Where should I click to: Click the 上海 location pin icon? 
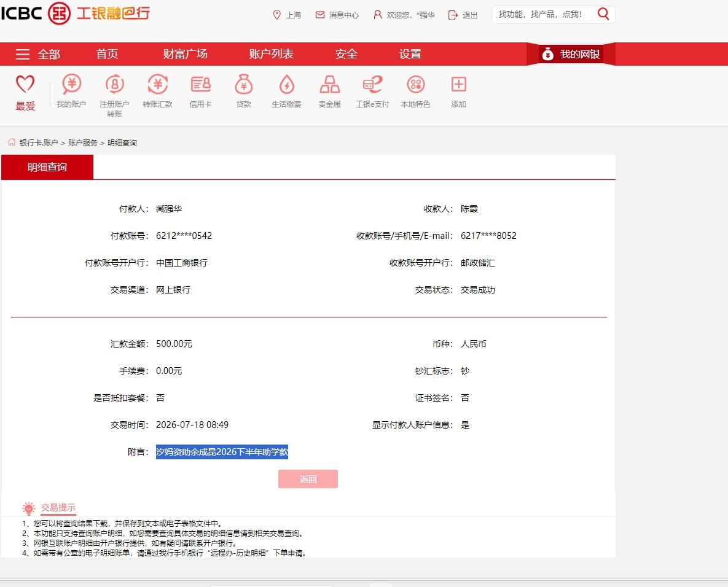coord(276,15)
